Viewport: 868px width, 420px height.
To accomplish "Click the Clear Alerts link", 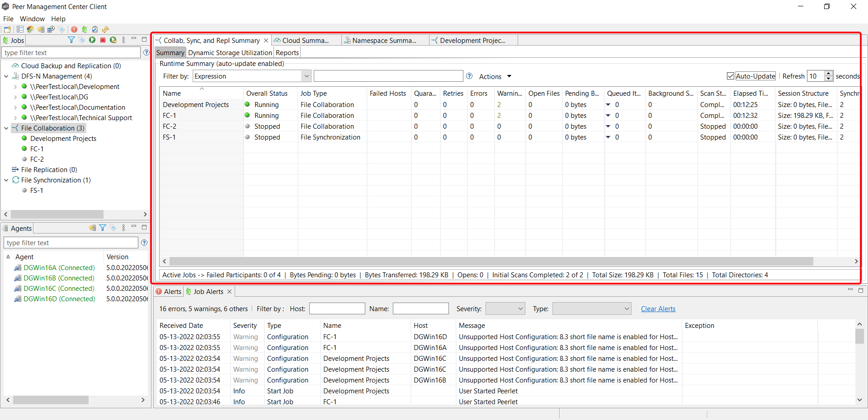I will pyautogui.click(x=658, y=309).
